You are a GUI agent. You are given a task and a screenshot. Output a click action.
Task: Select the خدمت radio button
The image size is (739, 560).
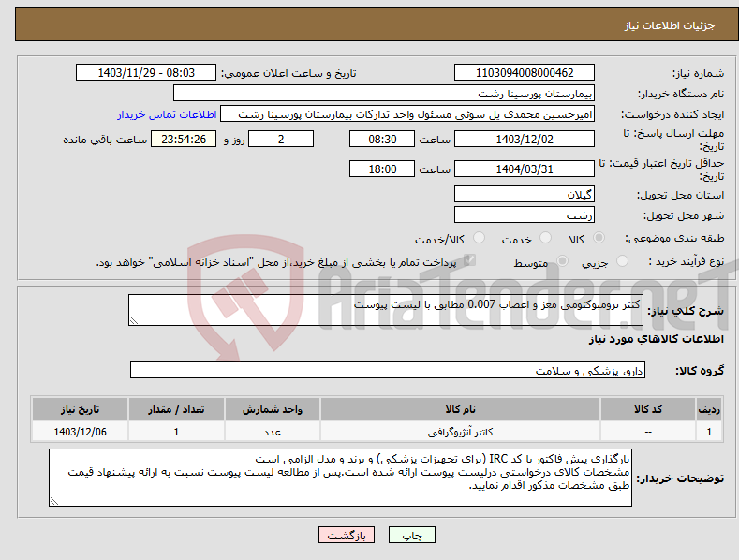pos(545,238)
